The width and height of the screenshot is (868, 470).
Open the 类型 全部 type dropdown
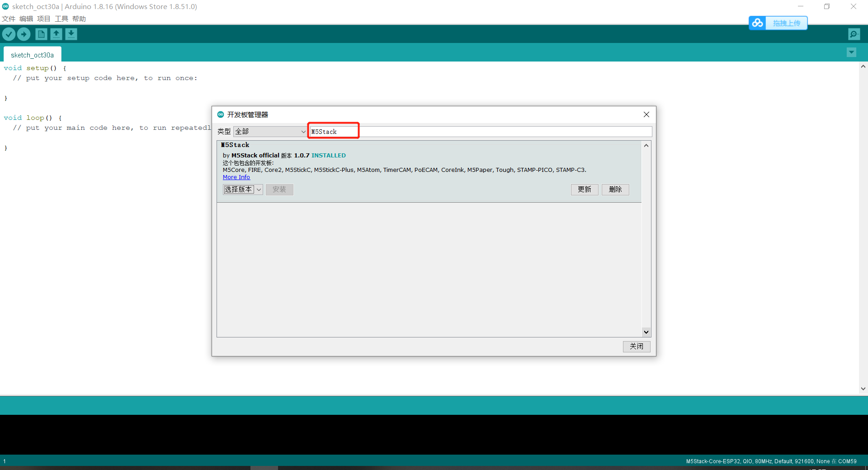click(270, 132)
